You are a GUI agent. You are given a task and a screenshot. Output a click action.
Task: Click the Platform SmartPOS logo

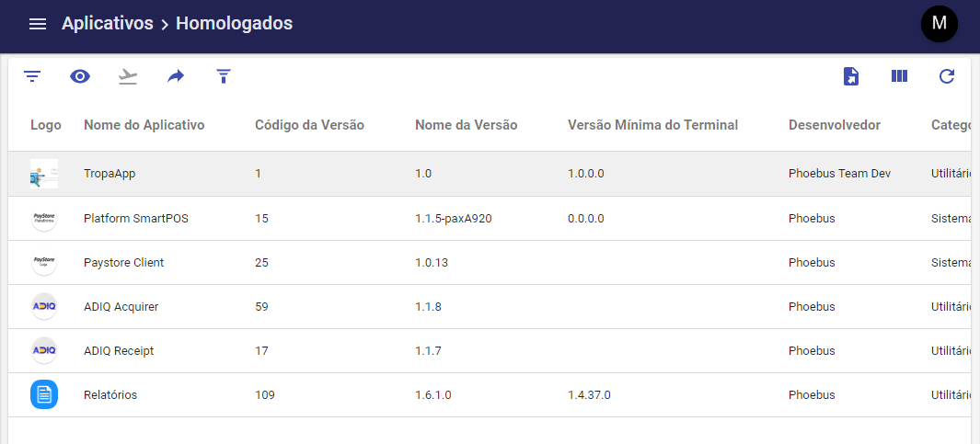[44, 219]
